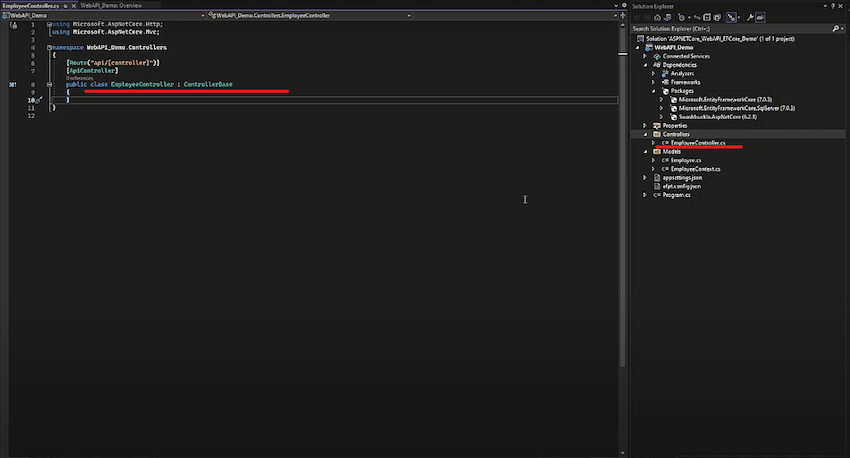This screenshot has width=850, height=458.
Task: Toggle the highlighted file nesting button
Action: point(731,17)
